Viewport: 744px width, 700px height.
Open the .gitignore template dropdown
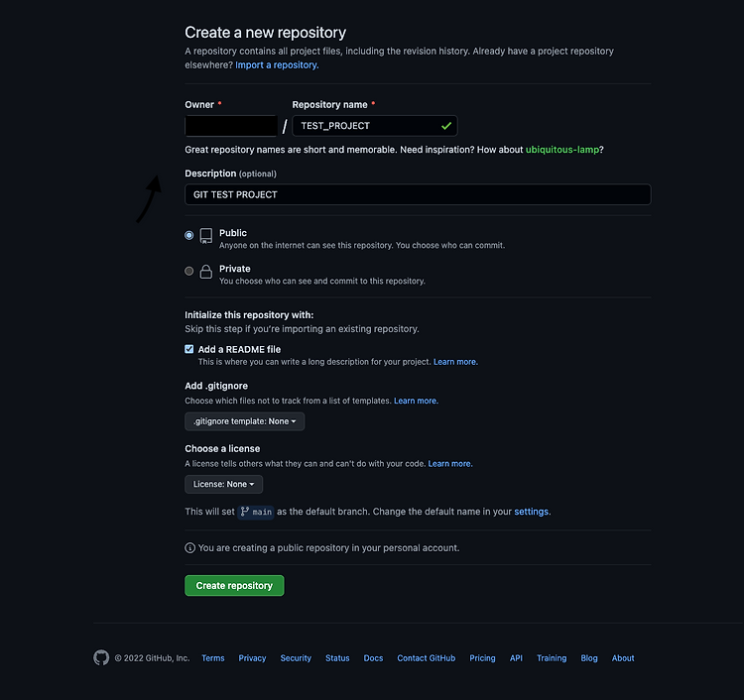tap(244, 421)
